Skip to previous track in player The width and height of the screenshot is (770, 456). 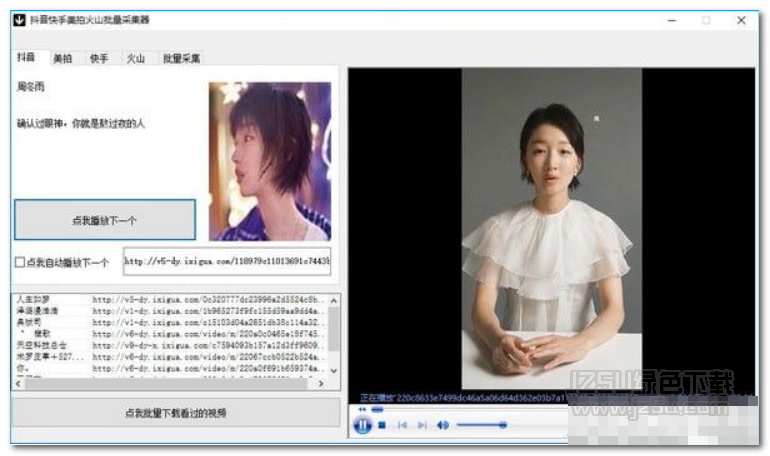402,425
